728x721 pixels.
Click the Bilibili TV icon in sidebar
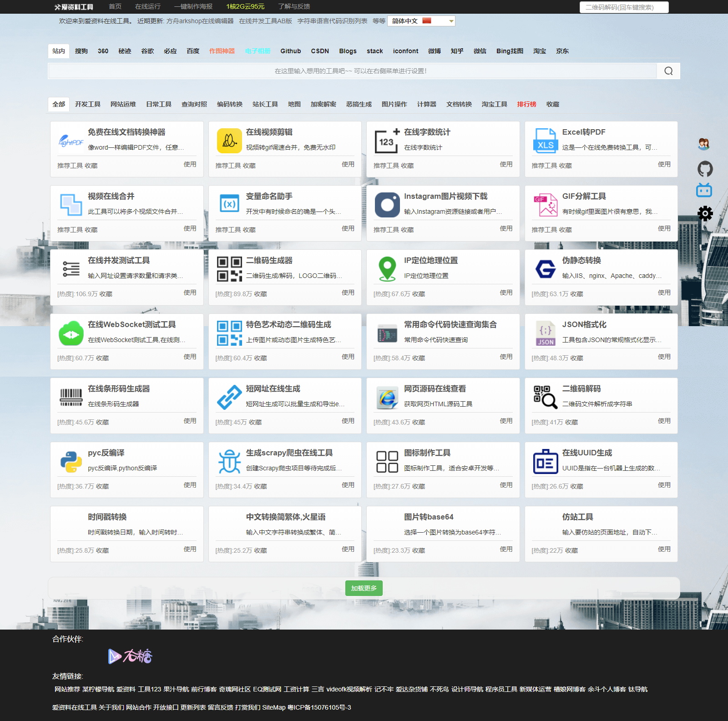704,190
